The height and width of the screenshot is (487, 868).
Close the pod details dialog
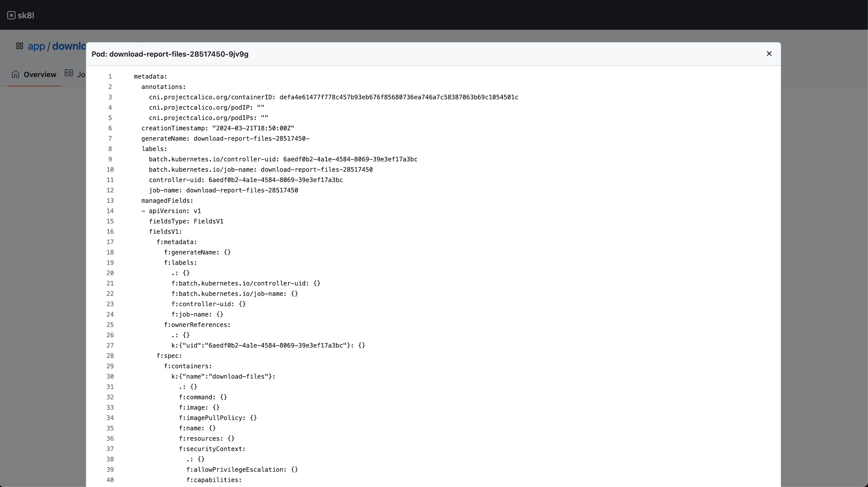pos(769,54)
